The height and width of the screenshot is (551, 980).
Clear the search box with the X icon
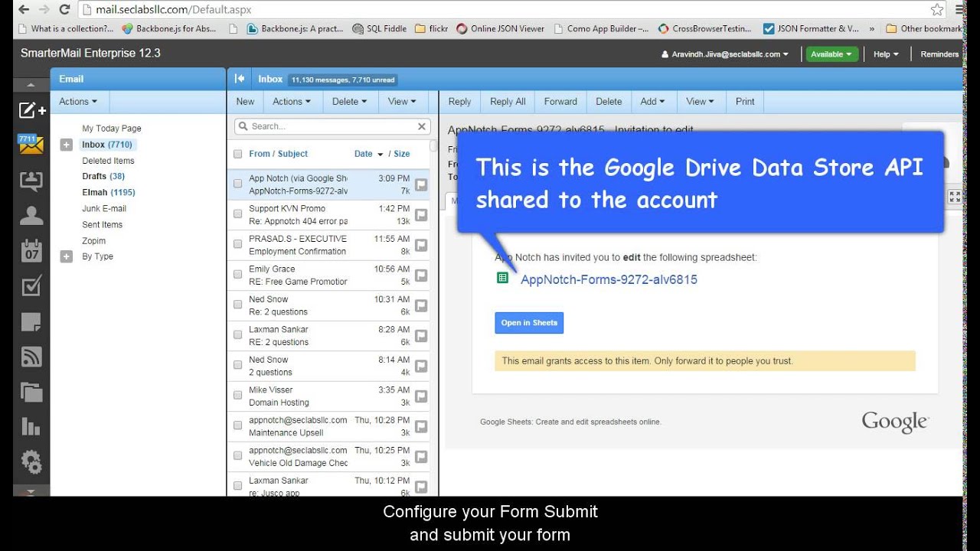click(422, 126)
